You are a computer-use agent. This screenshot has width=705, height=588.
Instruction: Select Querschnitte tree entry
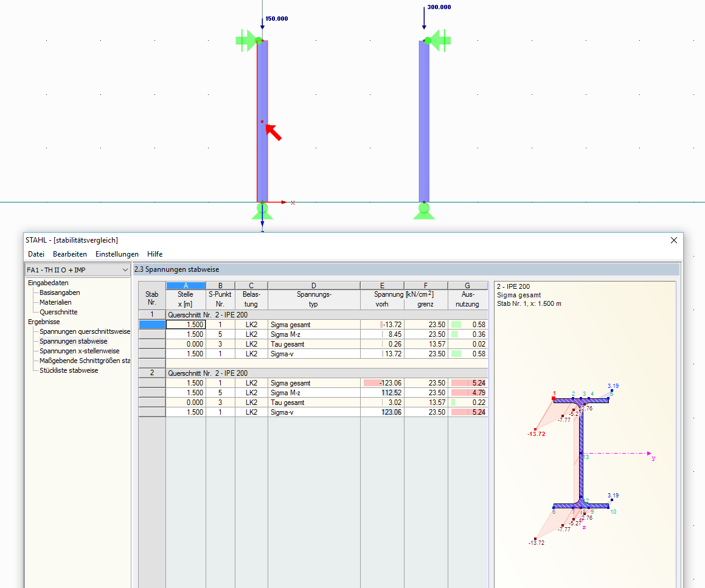coord(58,312)
